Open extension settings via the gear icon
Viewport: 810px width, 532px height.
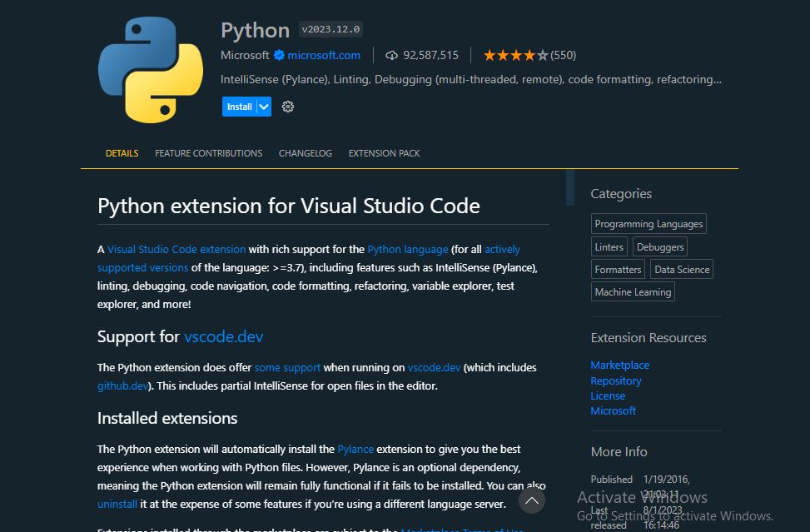point(287,107)
